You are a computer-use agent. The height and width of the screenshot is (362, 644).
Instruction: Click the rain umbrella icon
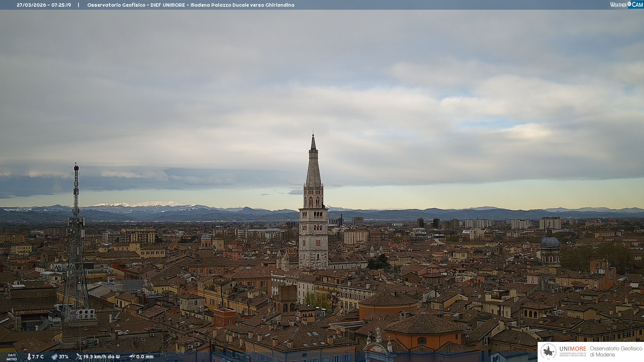pos(132,357)
